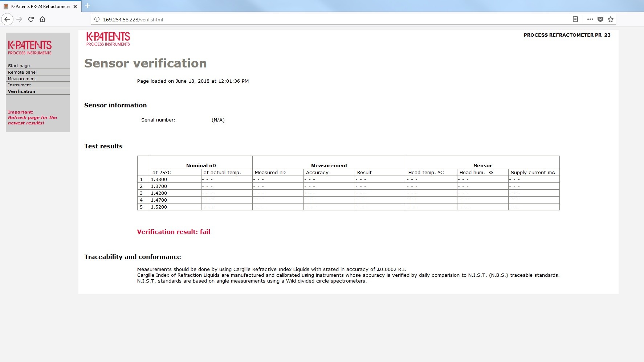Open the Remote panel sidebar link
Image resolution: width=644 pixels, height=362 pixels.
22,72
